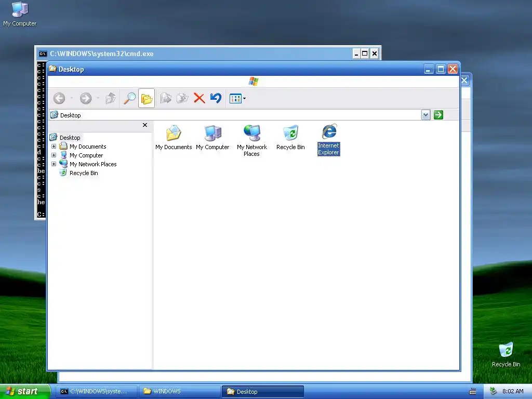Switch to WINDOWS taskbar button
The width and height of the screenshot is (532, 399).
tap(179, 391)
